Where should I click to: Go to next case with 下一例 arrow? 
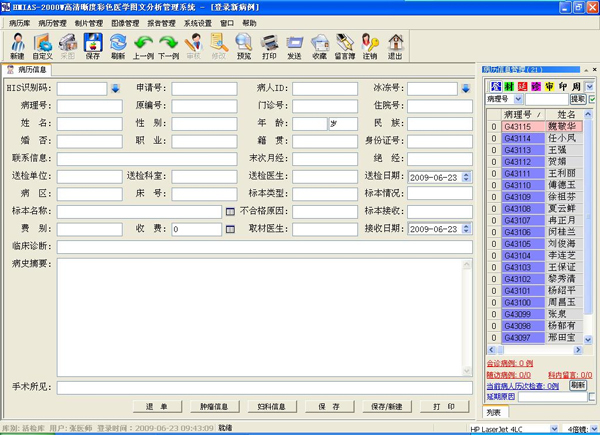click(x=169, y=46)
